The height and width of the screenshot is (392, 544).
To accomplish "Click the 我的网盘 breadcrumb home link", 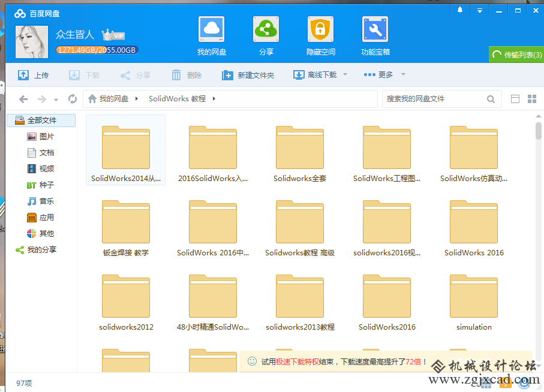I will point(108,99).
